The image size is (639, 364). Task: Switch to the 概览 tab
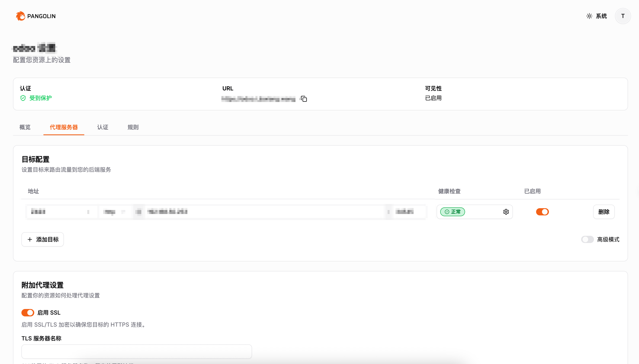pos(25,127)
